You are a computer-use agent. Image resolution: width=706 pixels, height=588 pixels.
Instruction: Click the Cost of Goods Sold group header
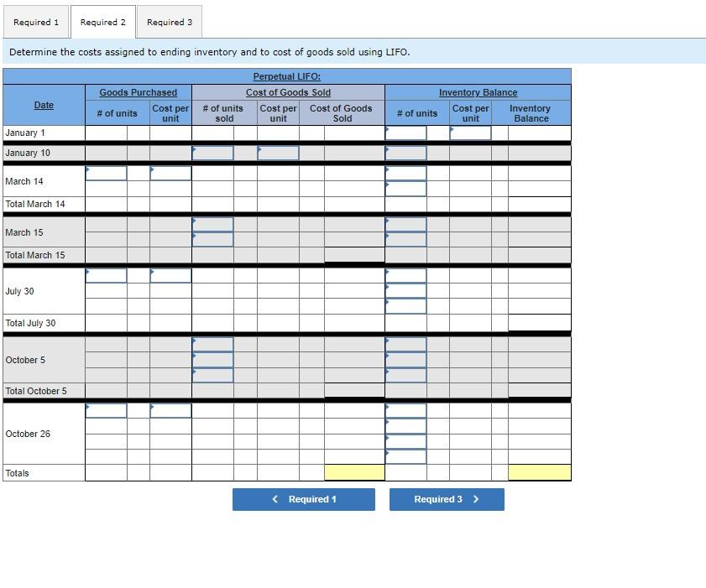coord(288,92)
